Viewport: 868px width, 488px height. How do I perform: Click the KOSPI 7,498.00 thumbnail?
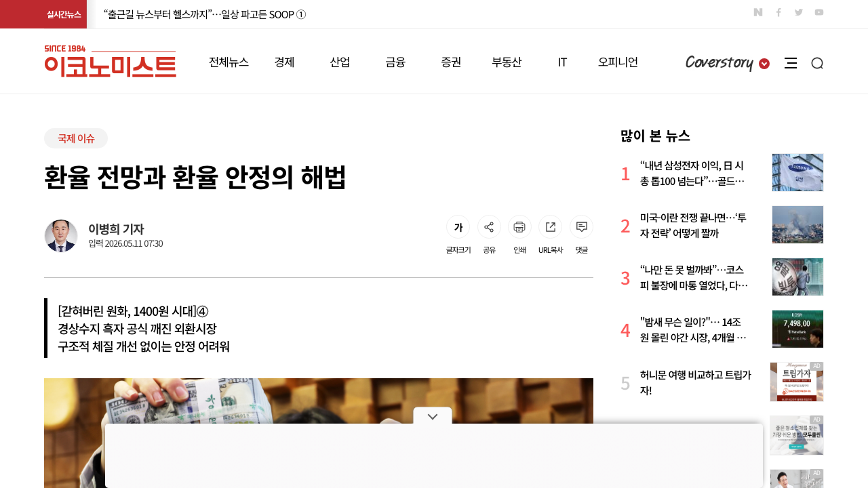797,329
